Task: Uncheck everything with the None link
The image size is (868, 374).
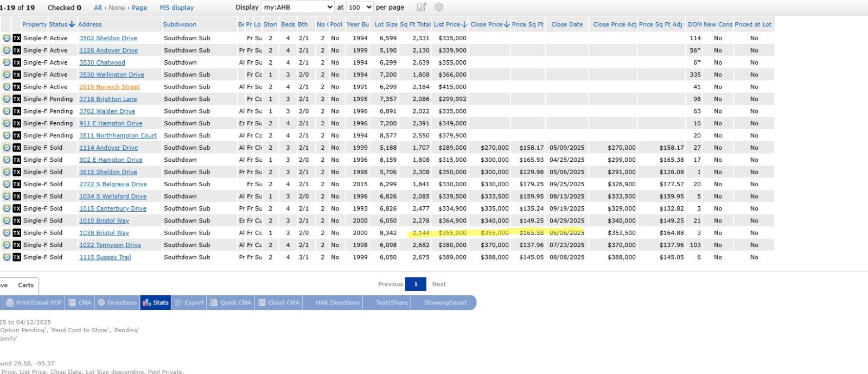Action: click(117, 8)
